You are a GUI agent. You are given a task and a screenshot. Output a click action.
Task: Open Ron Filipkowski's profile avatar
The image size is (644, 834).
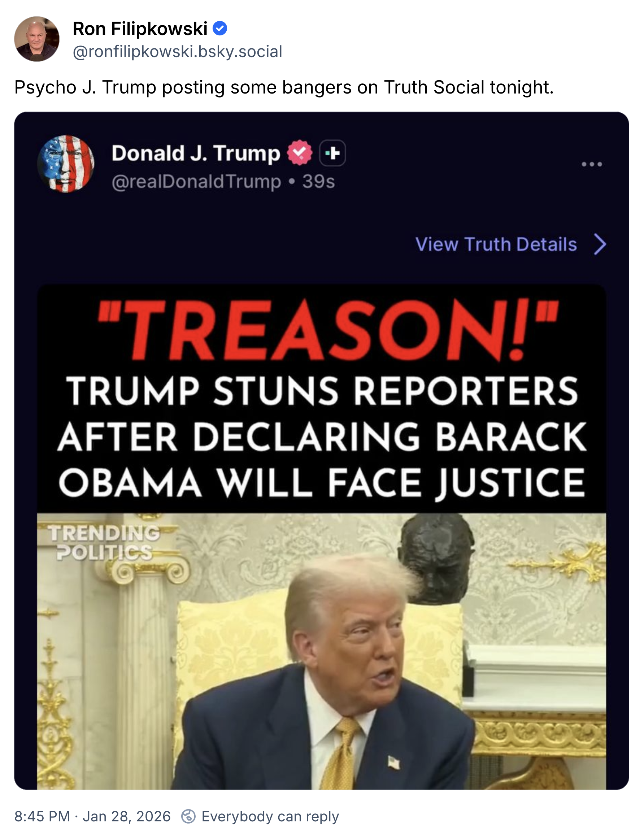pos(37,39)
